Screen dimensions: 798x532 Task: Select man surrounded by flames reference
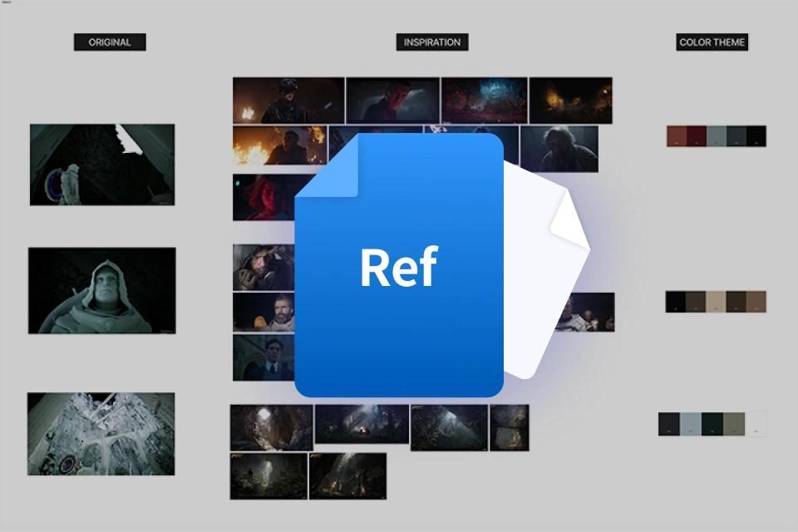tap(280, 145)
